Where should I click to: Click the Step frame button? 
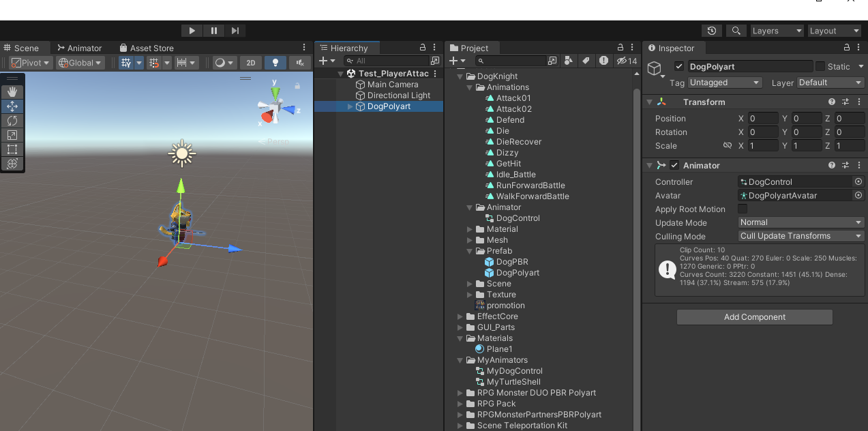235,31
